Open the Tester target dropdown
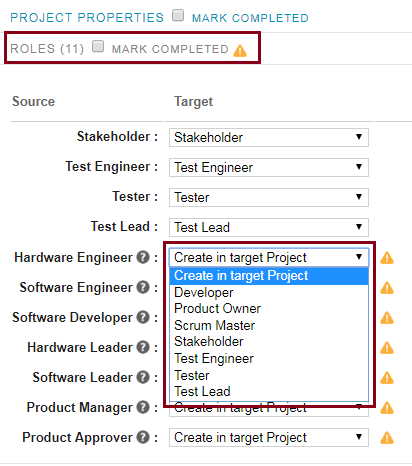This screenshot has height=466, width=412. pos(269,197)
